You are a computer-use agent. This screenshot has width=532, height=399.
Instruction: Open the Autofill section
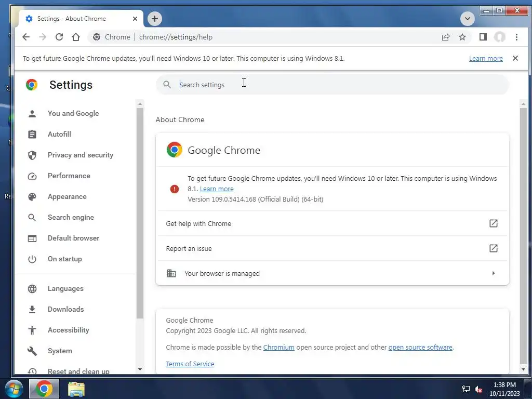coord(59,134)
